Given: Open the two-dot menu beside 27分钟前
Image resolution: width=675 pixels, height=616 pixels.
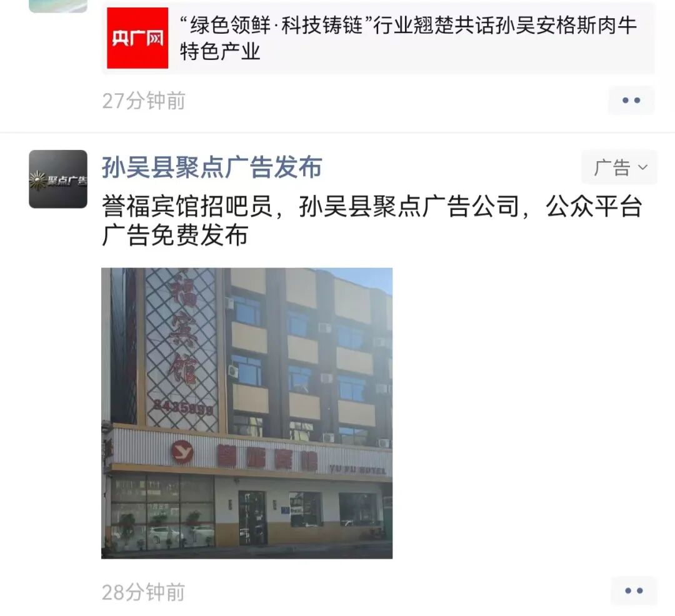Looking at the screenshot, I should (631, 100).
